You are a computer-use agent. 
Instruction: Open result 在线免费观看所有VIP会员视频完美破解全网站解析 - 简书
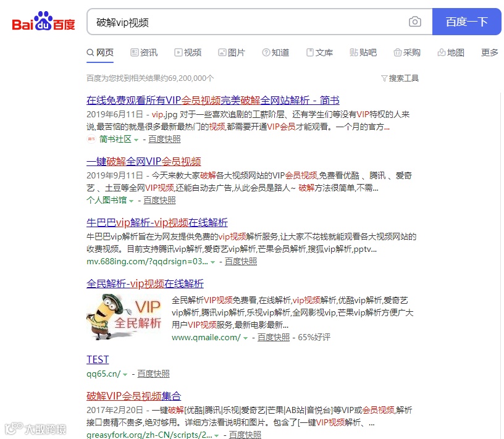[x=213, y=101]
